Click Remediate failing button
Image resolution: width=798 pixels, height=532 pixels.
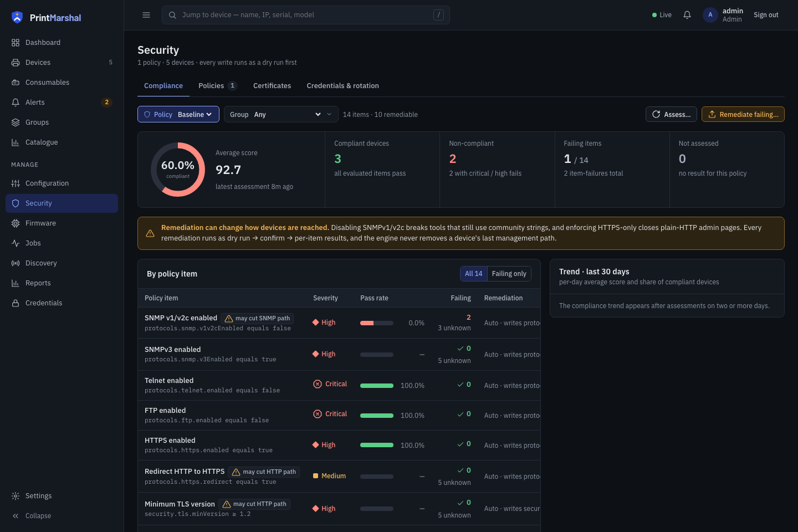click(743, 114)
